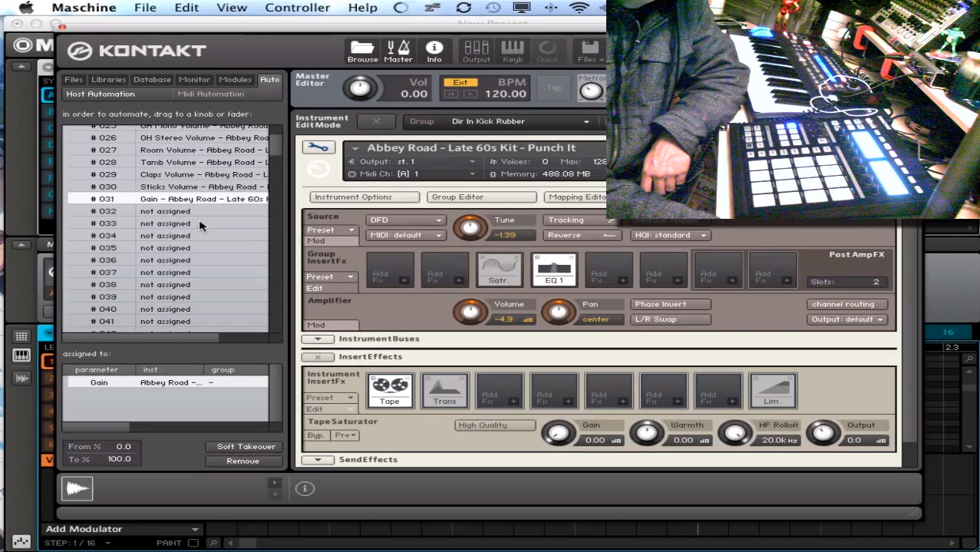The width and height of the screenshot is (980, 552).
Task: Switch to the Libraries tab
Action: tap(108, 79)
